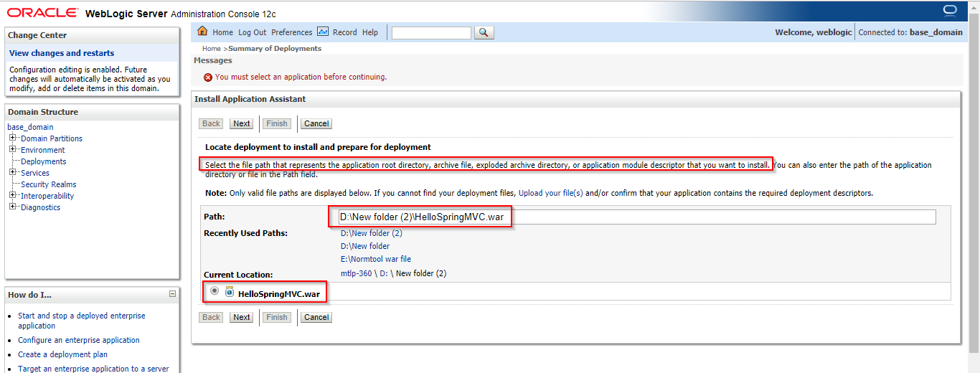Screen dimensions: 980x373
Task: Open recent path E:\Normtool war file
Action: tap(376, 259)
